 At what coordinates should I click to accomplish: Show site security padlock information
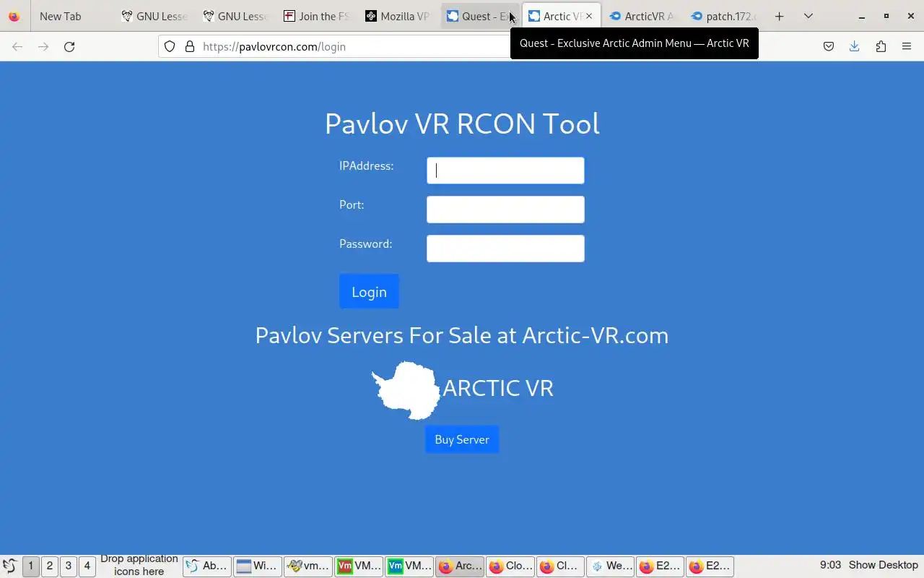(x=190, y=46)
